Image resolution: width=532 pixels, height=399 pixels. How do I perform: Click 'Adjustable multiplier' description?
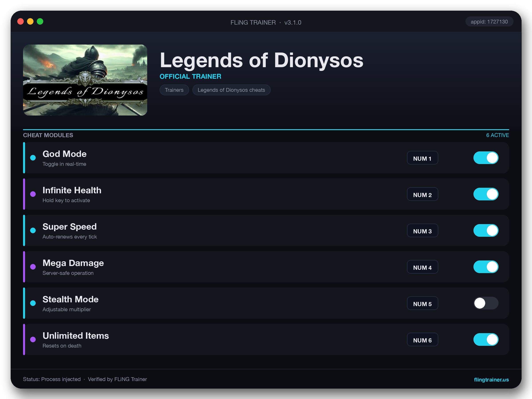pos(67,309)
